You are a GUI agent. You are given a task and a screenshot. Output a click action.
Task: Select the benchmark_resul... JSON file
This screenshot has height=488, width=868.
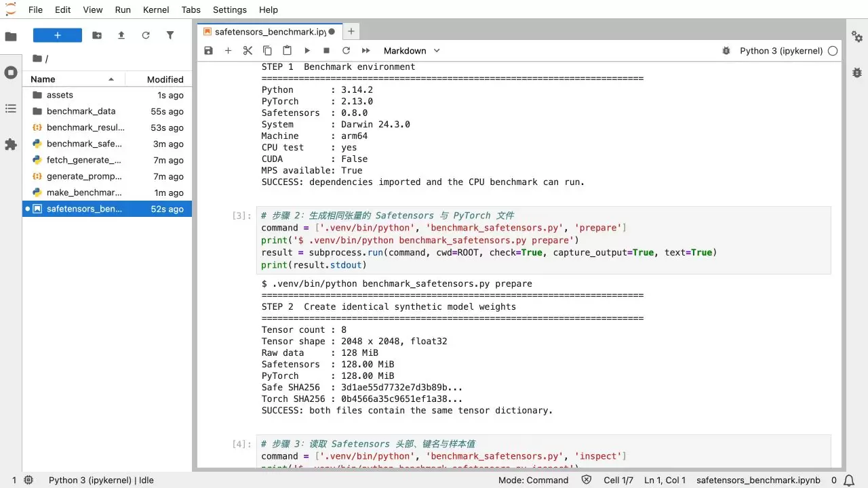click(107, 127)
